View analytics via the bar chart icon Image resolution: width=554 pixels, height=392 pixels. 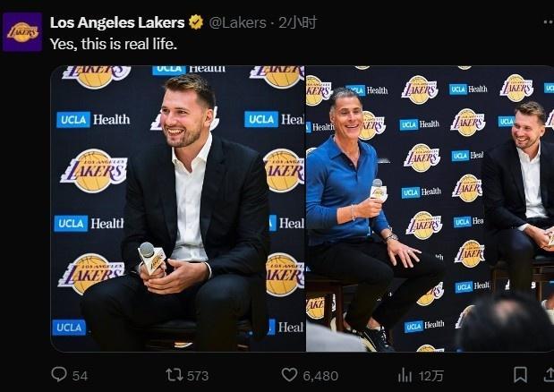[x=405, y=375]
